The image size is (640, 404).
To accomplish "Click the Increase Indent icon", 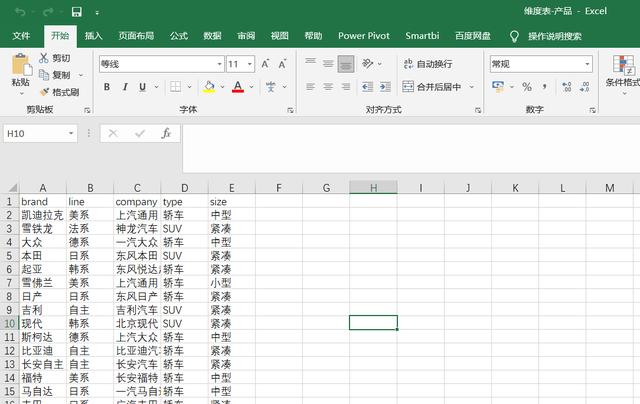I will coord(385,87).
